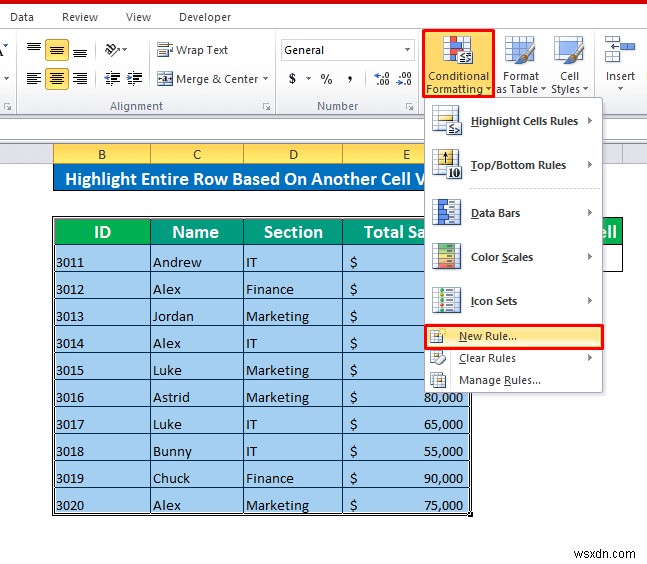Screen dimensions: 647x564
Task: Expand Merge & Center dropdown arrow
Action: tap(265, 78)
